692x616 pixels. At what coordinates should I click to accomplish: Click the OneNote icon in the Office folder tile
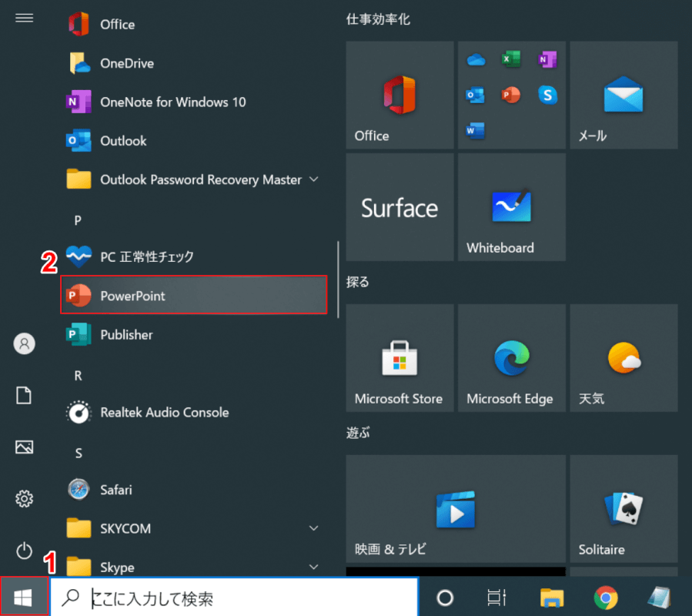point(548,59)
